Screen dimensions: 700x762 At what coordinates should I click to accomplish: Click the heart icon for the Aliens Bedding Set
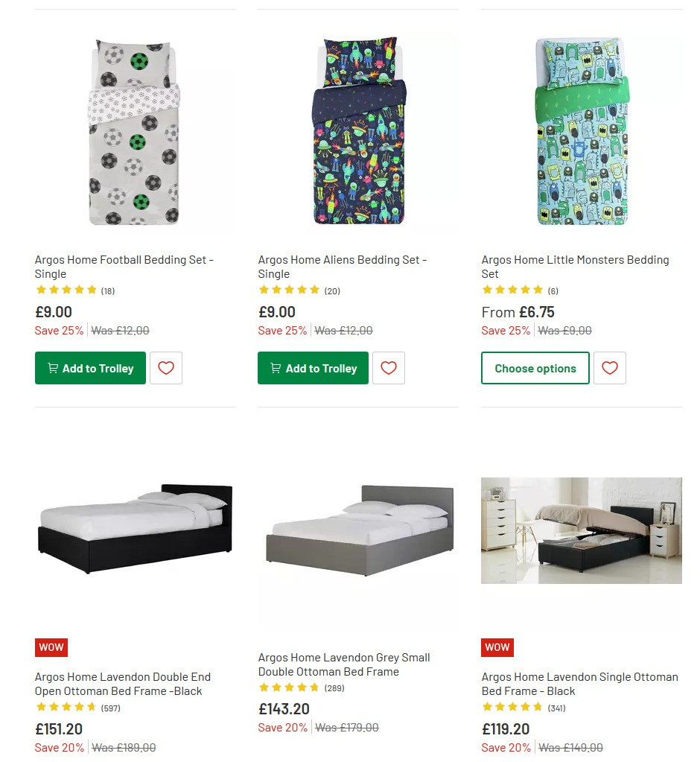pos(388,367)
